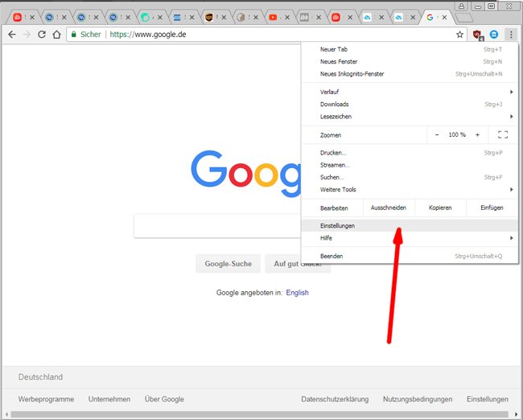The width and height of the screenshot is (523, 420).
Task: Expand the Verlauf submenu
Action: [x=410, y=92]
